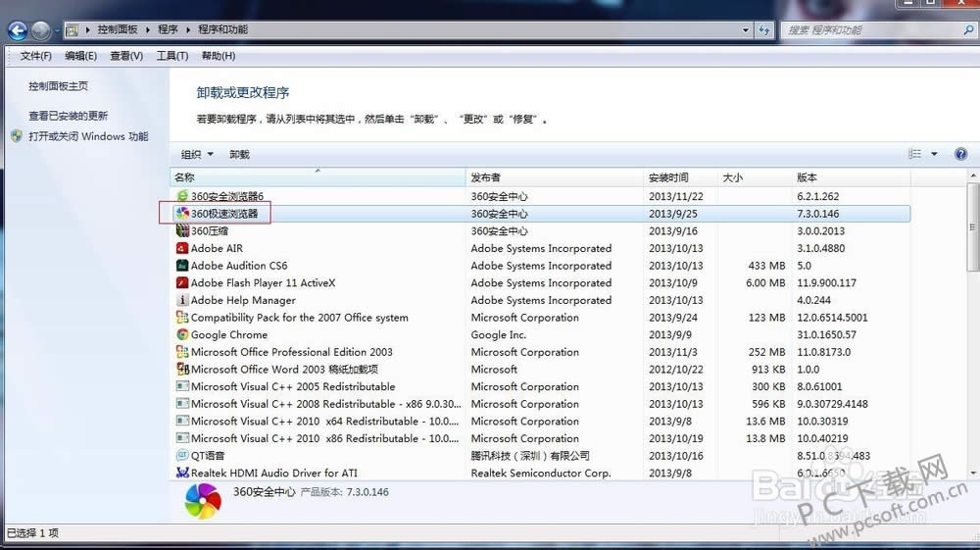
Task: Open the 文件(F) menu
Action: (x=35, y=56)
